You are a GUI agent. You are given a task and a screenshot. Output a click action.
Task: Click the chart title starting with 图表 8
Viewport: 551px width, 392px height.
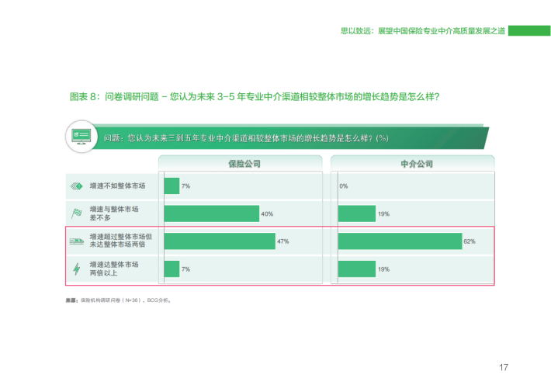(255, 97)
